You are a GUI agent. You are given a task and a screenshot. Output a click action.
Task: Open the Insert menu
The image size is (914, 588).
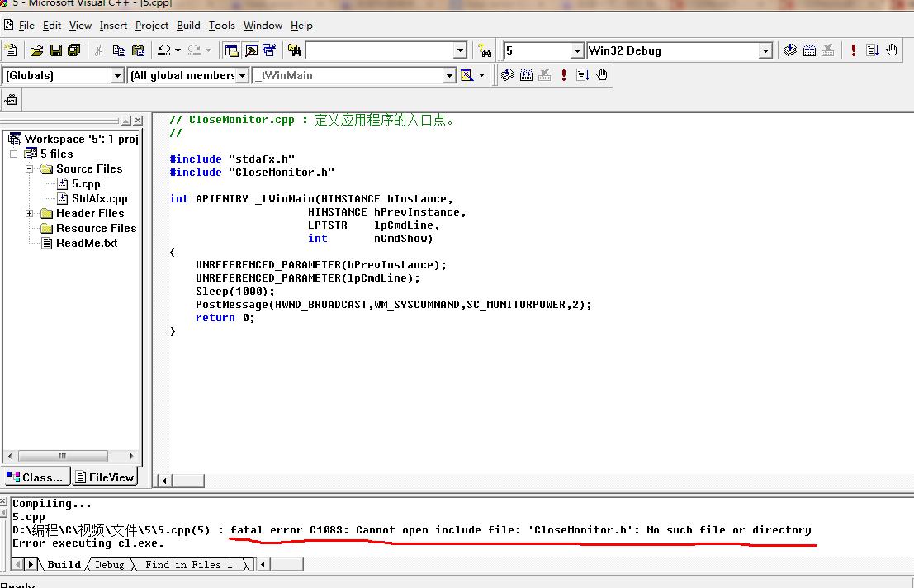point(113,26)
